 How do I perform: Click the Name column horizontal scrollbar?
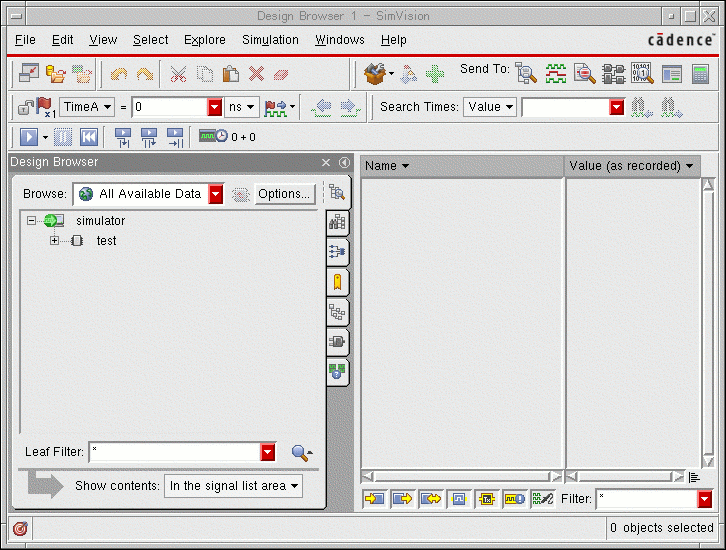pos(462,476)
